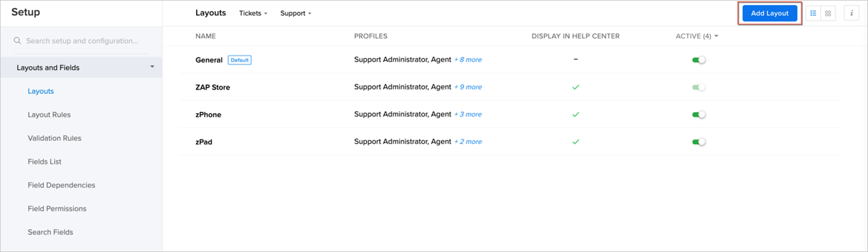
Task: Open Layout Rules in the sidebar
Action: coord(49,114)
